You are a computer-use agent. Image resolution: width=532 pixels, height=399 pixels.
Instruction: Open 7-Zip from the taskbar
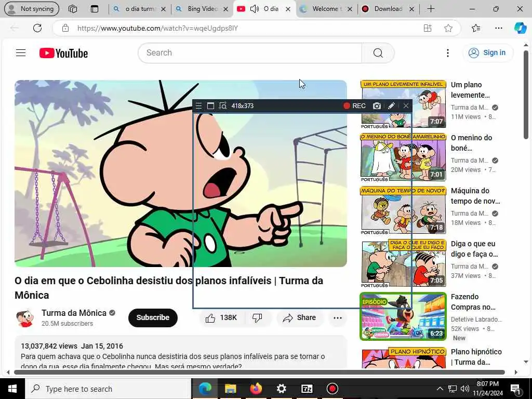point(307,389)
